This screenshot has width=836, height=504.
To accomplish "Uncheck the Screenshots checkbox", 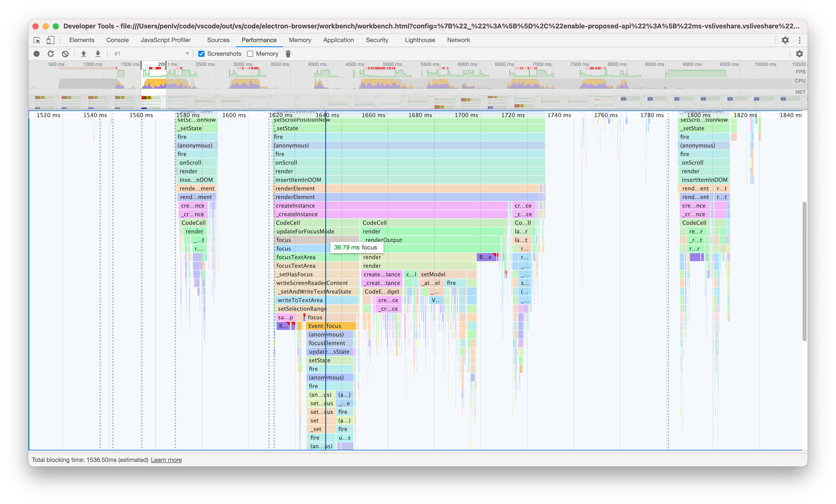I will [x=202, y=53].
